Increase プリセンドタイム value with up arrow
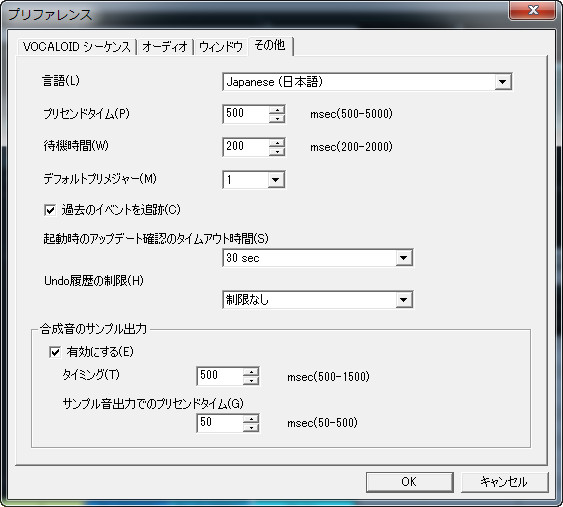This screenshot has width=563, height=507. pos(277,110)
